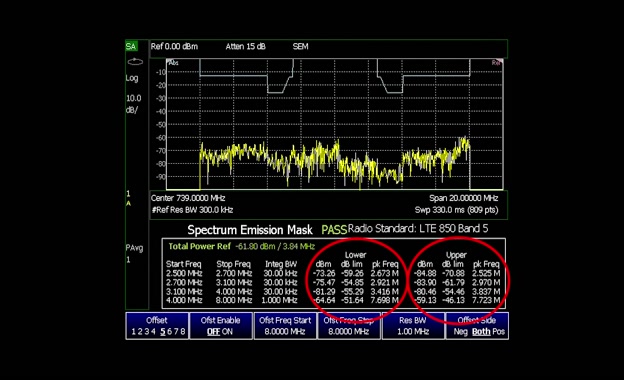Click the Upper -83.90 dBm cell
Viewport: 624px width, 380px height.
(x=425, y=283)
